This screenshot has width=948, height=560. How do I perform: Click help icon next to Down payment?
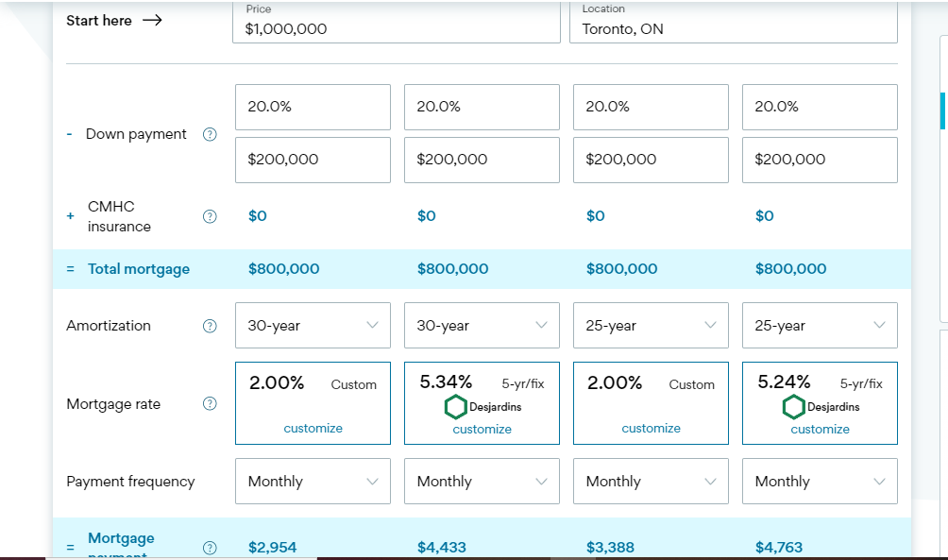(210, 134)
